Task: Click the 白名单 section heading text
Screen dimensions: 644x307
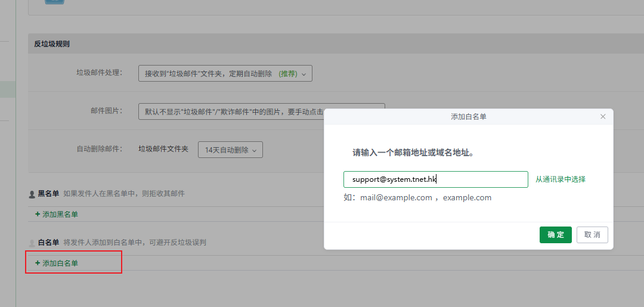Action: point(48,243)
